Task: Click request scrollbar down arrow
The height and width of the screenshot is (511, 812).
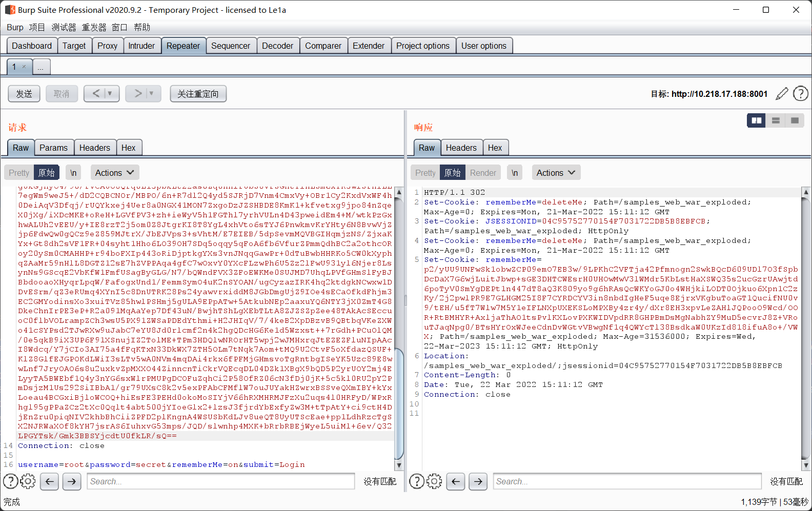Action: 399,465
